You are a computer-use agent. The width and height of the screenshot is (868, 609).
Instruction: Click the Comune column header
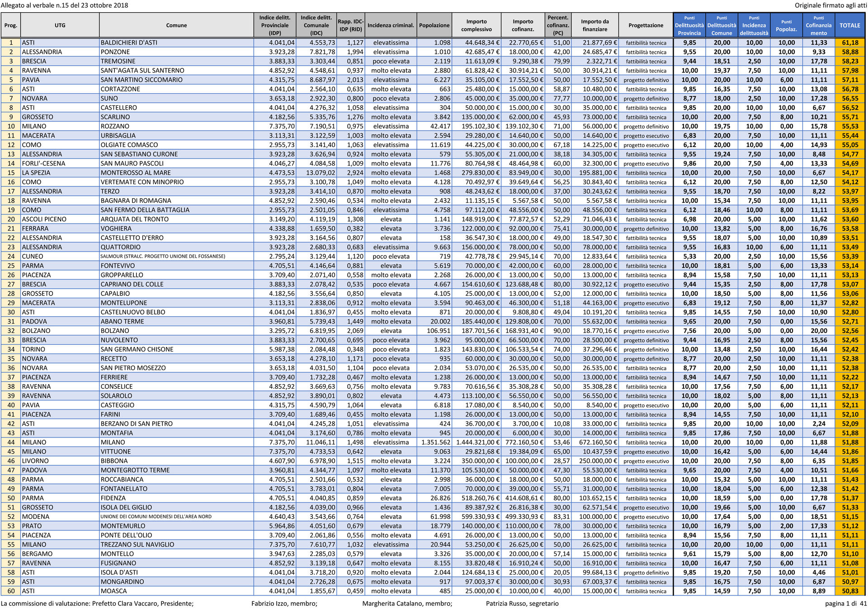[176, 25]
